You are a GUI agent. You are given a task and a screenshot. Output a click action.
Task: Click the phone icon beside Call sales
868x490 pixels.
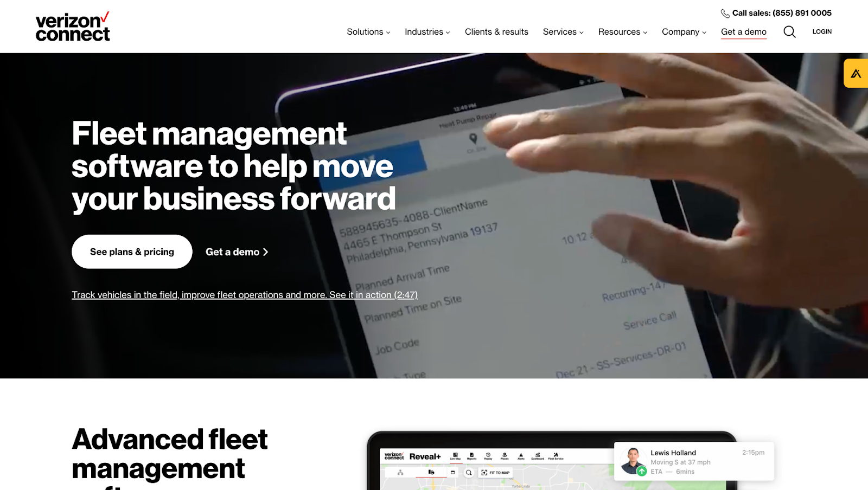click(725, 14)
